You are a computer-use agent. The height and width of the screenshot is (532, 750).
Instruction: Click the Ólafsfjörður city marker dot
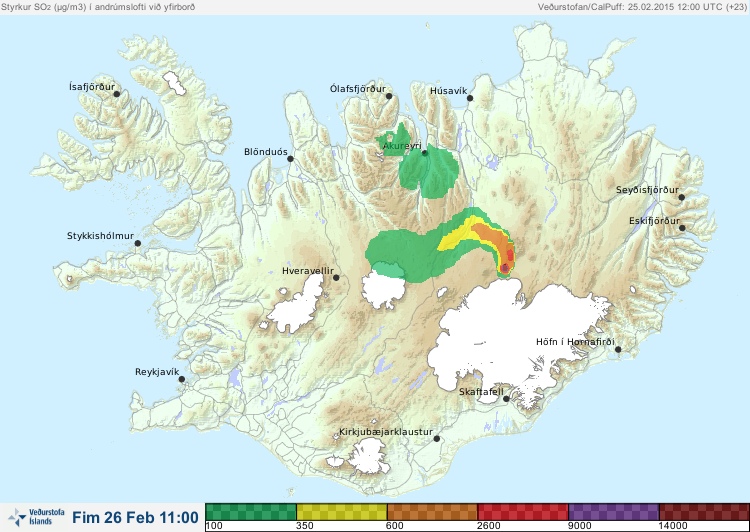389,96
